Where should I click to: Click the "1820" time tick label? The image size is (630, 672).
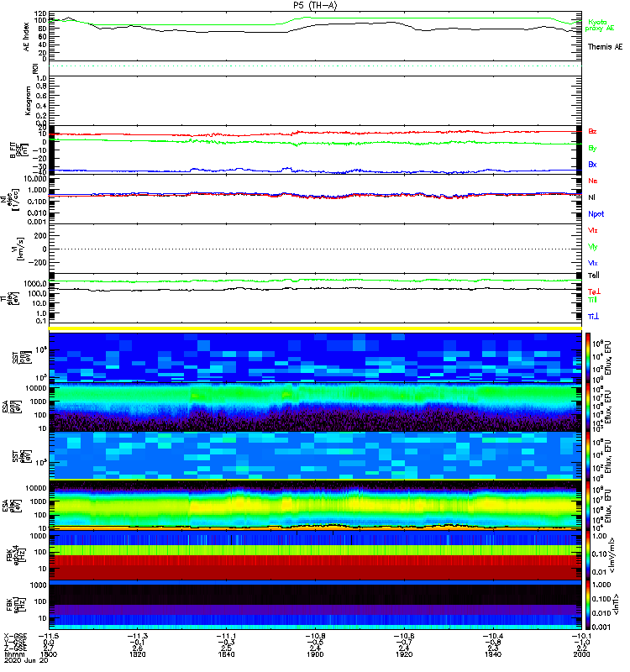tap(138, 654)
